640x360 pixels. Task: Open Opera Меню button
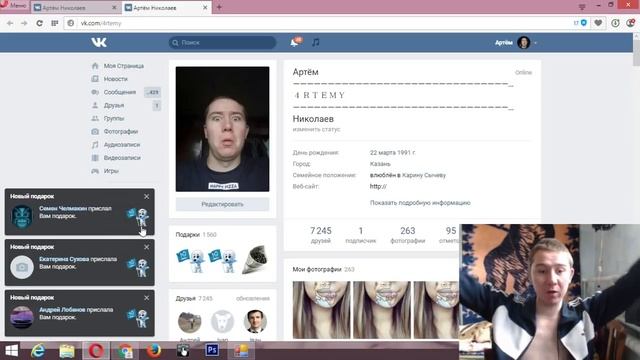coord(14,6)
